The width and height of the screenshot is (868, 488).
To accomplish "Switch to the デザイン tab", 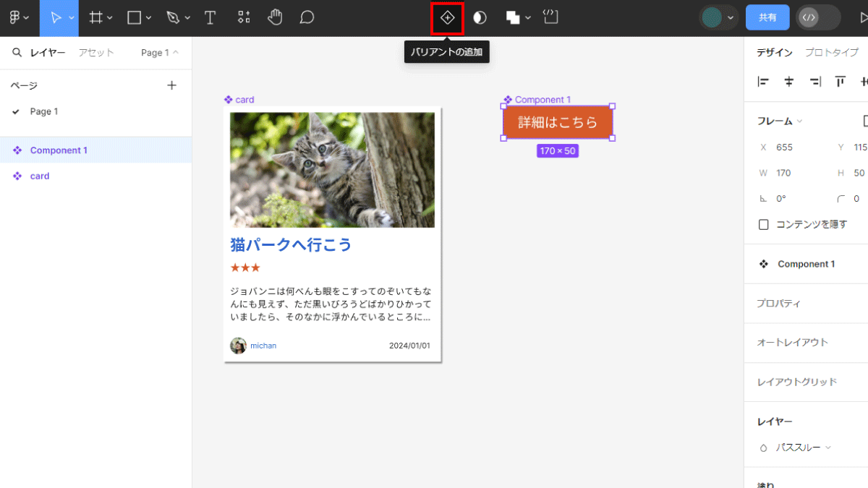I will click(775, 53).
